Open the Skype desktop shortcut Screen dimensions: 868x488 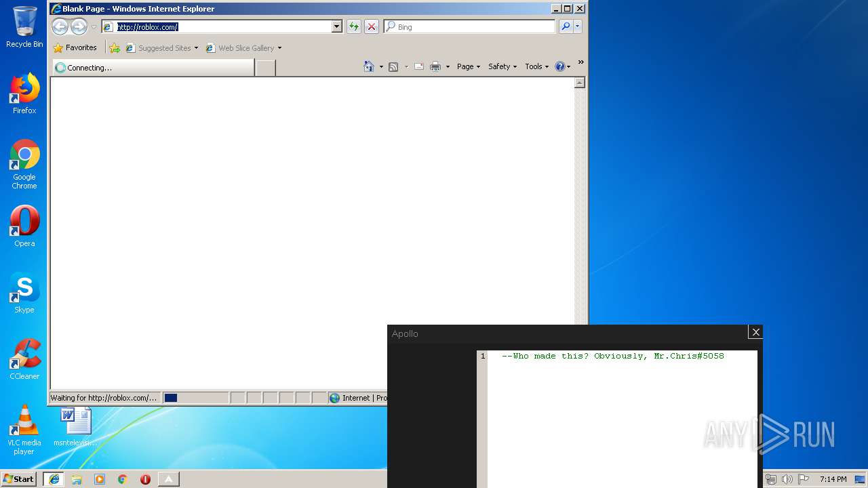24,293
